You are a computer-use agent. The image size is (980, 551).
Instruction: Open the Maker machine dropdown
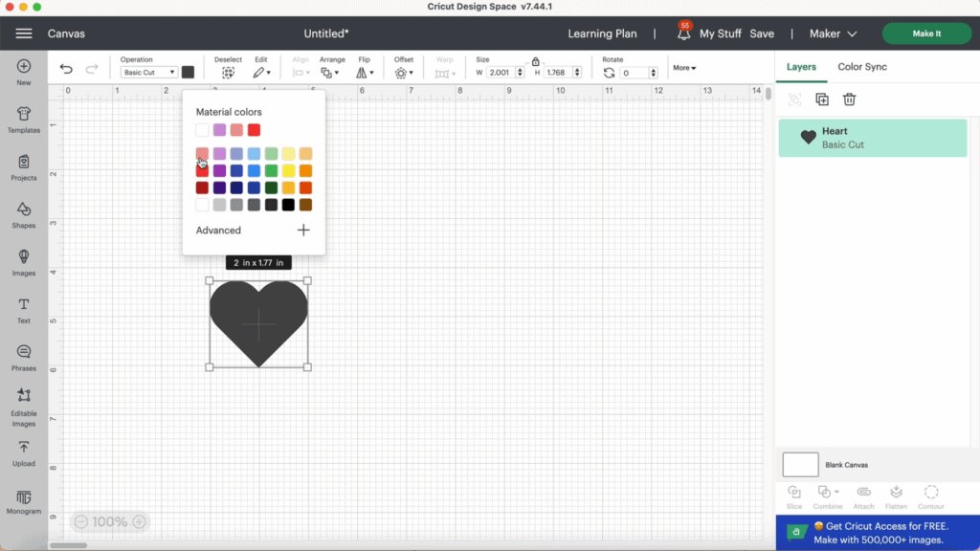[834, 33]
